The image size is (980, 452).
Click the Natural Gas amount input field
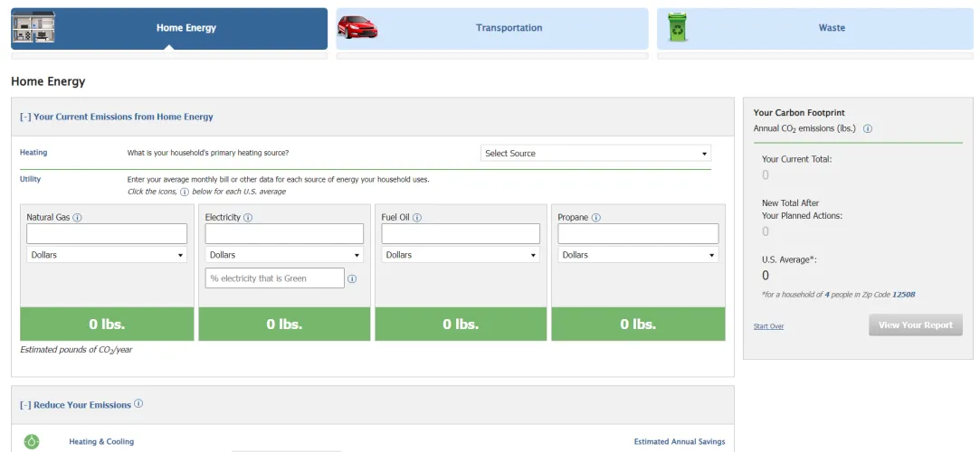point(107,234)
